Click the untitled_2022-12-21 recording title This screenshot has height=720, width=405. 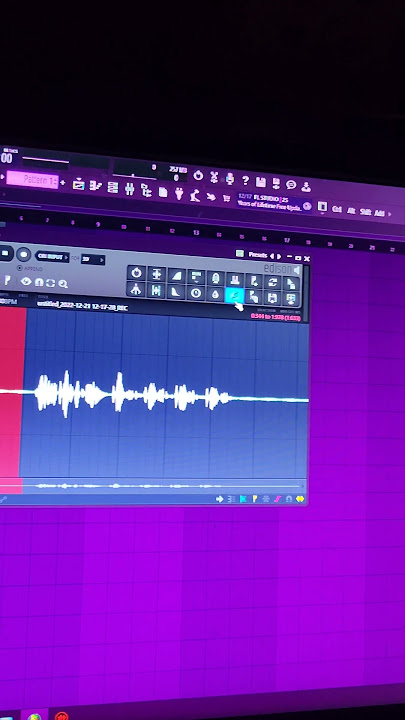(x=83, y=305)
